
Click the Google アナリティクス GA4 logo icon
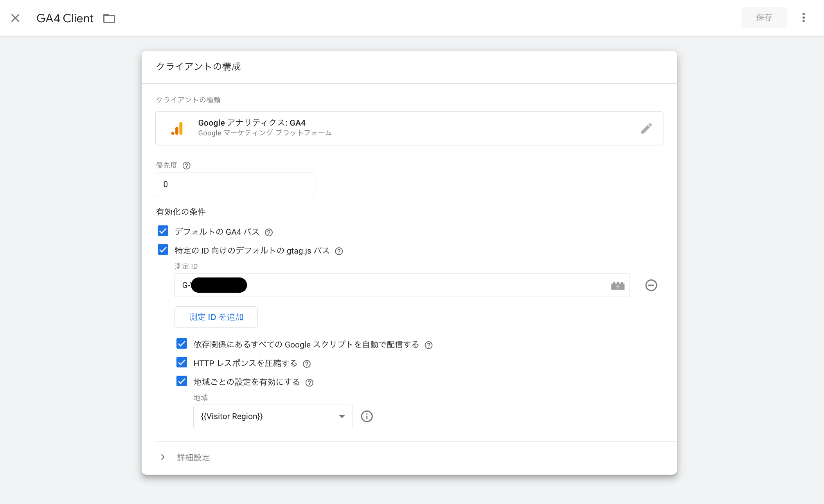tap(177, 128)
